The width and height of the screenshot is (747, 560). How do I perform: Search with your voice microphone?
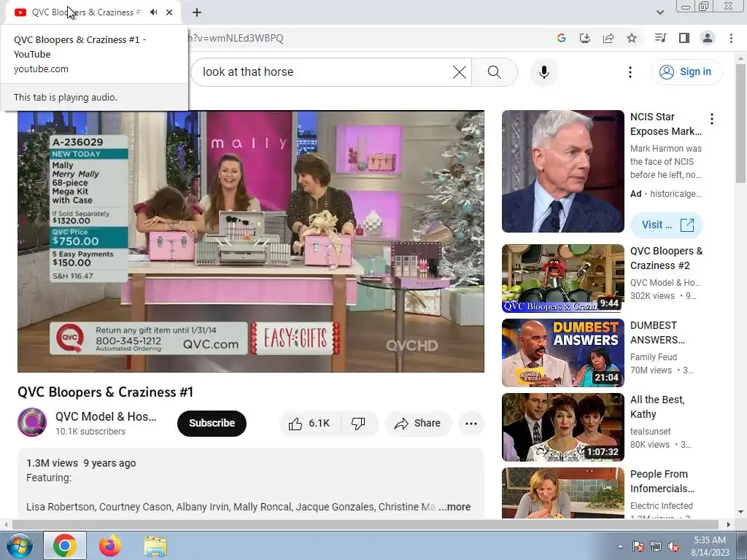click(x=544, y=72)
